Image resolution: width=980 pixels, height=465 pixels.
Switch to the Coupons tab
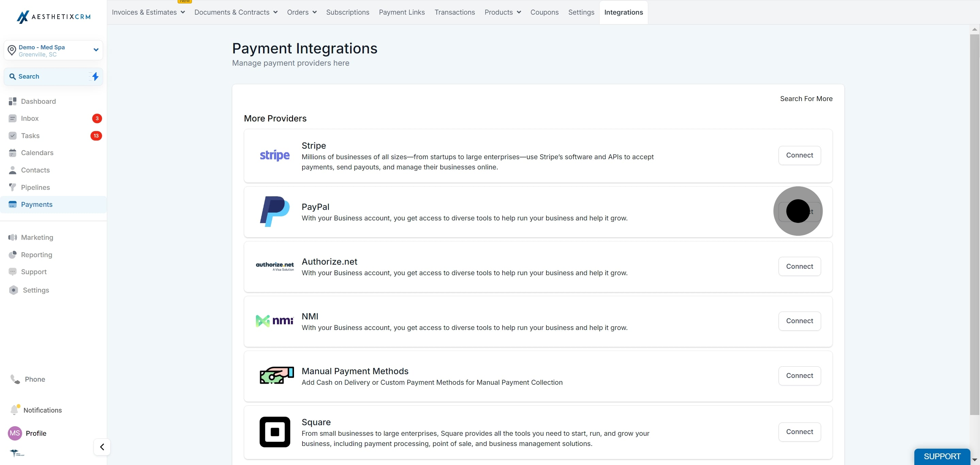(544, 12)
